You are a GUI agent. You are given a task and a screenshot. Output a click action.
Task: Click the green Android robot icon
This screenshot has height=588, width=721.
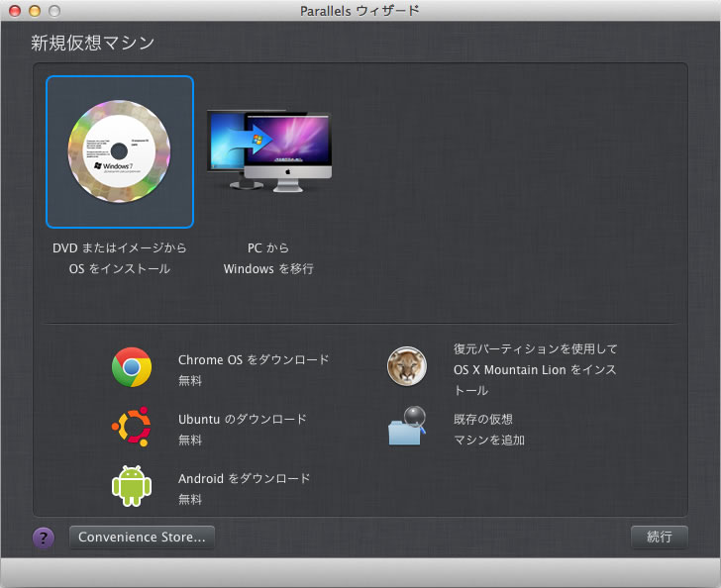(x=132, y=486)
